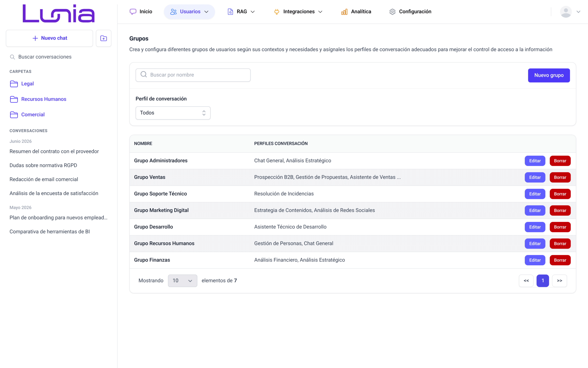This screenshot has height=368, width=588.
Task: Open the Configuración menu item
Action: (410, 12)
